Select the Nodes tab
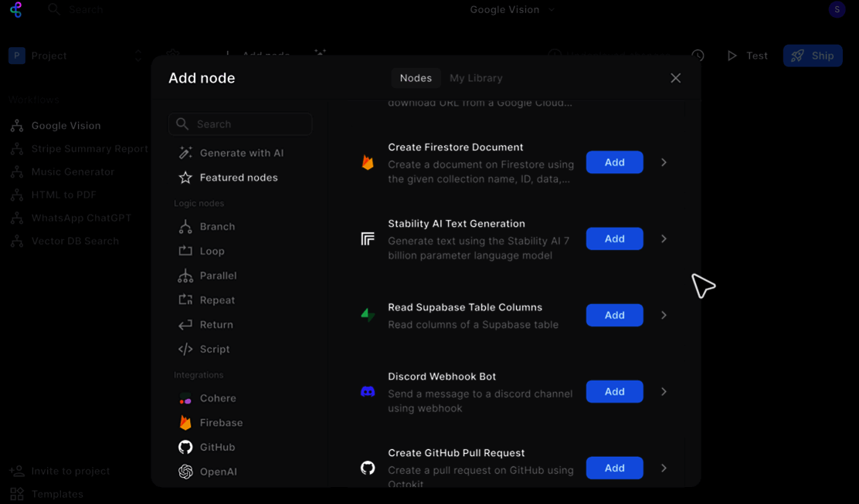Screen dimensions: 859x504 coord(416,78)
